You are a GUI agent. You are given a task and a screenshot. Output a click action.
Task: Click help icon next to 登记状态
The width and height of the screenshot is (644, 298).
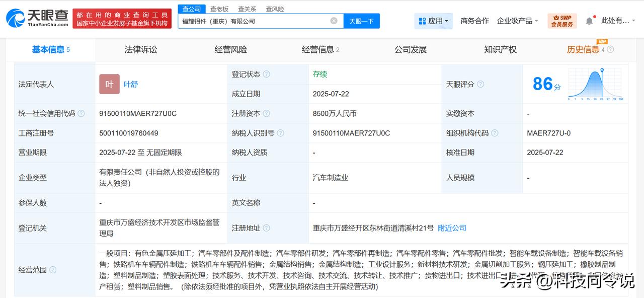(x=266, y=74)
